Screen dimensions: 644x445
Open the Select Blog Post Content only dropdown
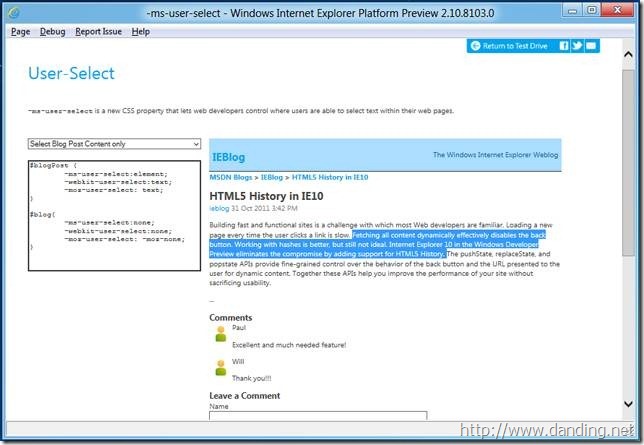[x=115, y=144]
